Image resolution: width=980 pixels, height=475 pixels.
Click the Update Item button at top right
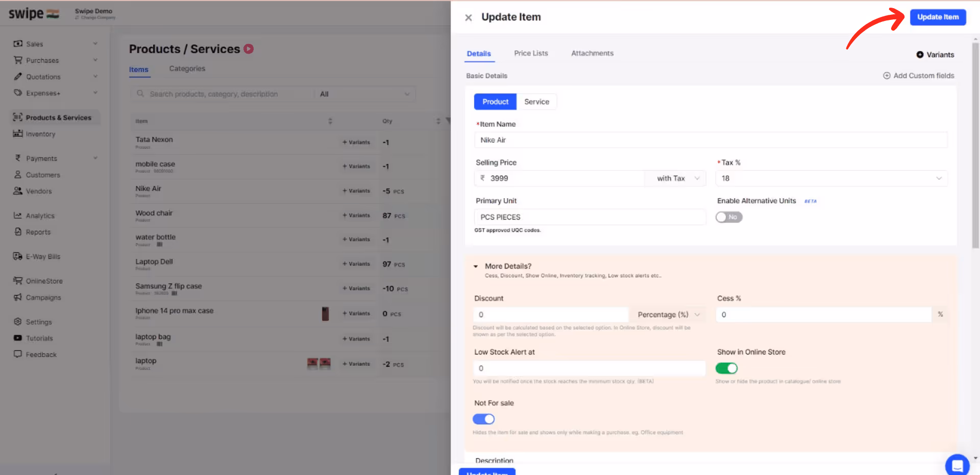click(x=938, y=17)
